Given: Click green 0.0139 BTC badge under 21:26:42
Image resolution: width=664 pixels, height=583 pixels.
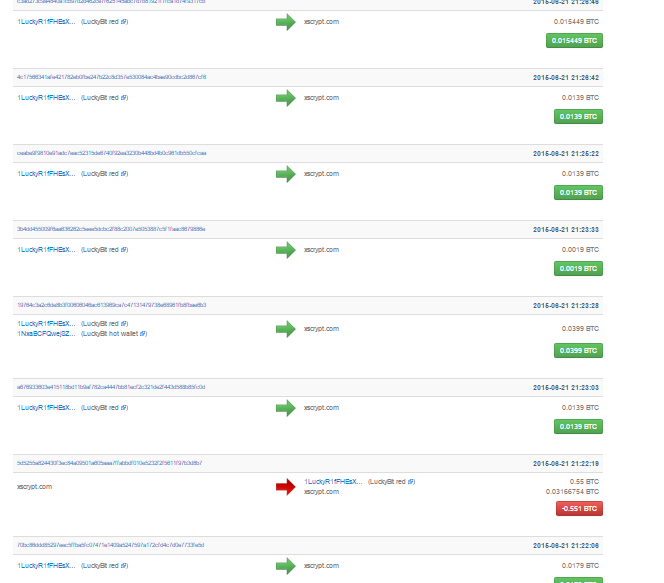Looking at the screenshot, I should [578, 117].
